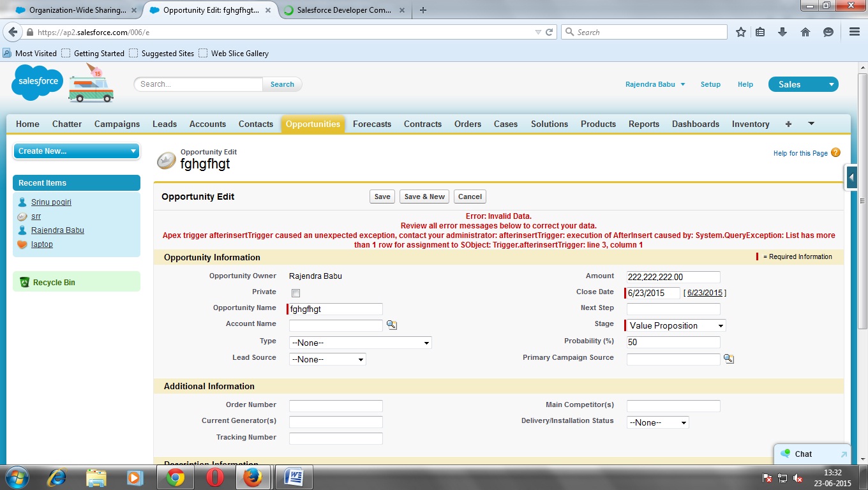Open Delivery/Installation Status dropdown
Image resolution: width=868 pixels, height=490 pixels.
click(658, 422)
